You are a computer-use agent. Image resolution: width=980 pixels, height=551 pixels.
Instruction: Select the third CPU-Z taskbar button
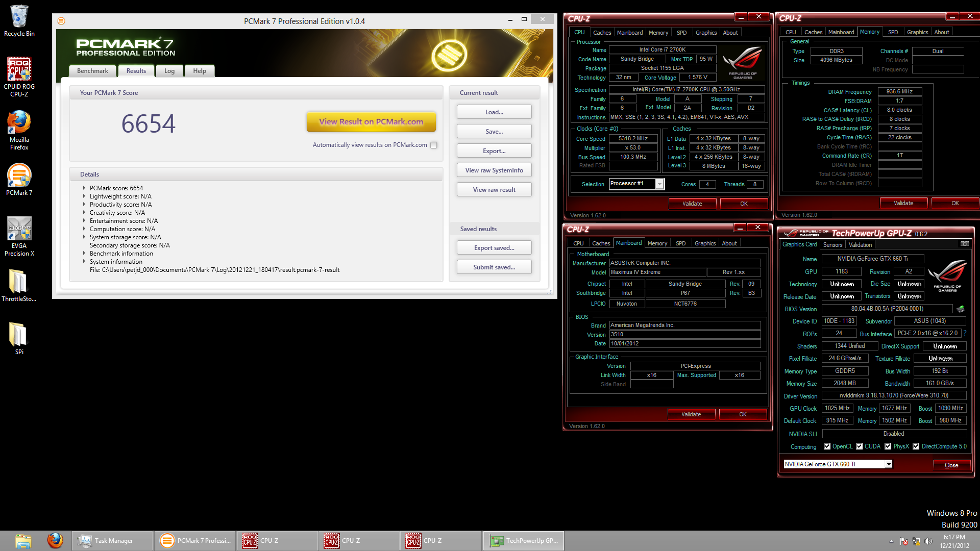[x=440, y=541]
